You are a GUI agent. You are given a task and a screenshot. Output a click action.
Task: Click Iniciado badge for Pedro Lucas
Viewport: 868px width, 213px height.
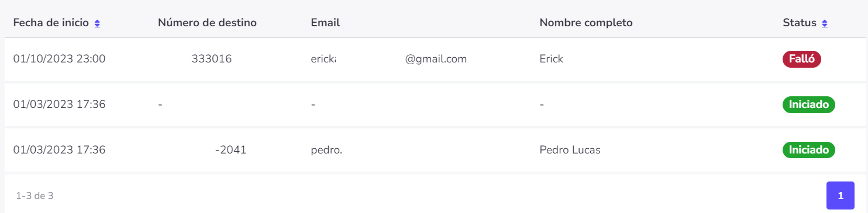(x=809, y=150)
